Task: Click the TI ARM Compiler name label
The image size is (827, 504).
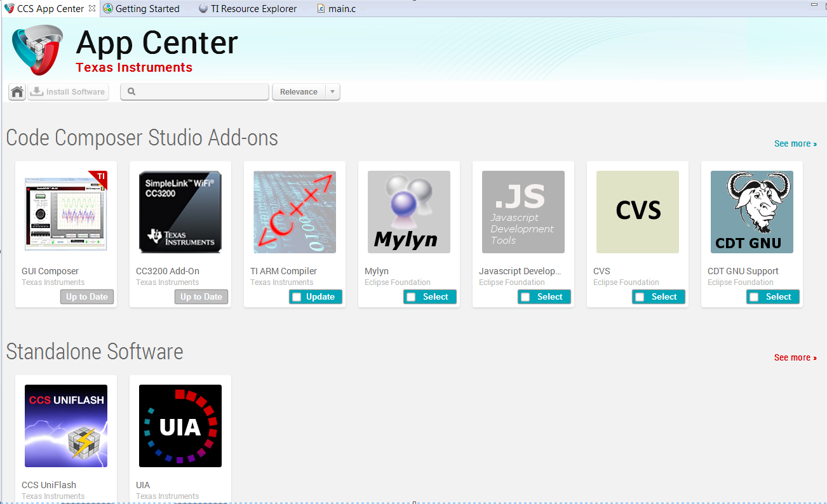Action: (x=283, y=271)
